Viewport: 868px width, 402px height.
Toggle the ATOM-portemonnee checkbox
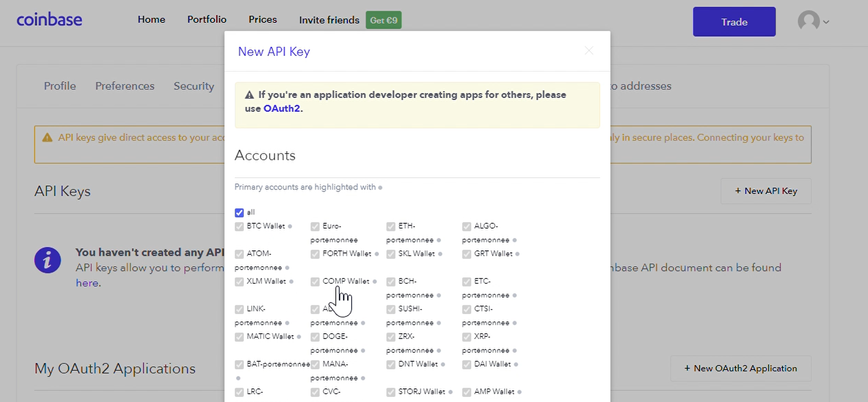pyautogui.click(x=239, y=254)
